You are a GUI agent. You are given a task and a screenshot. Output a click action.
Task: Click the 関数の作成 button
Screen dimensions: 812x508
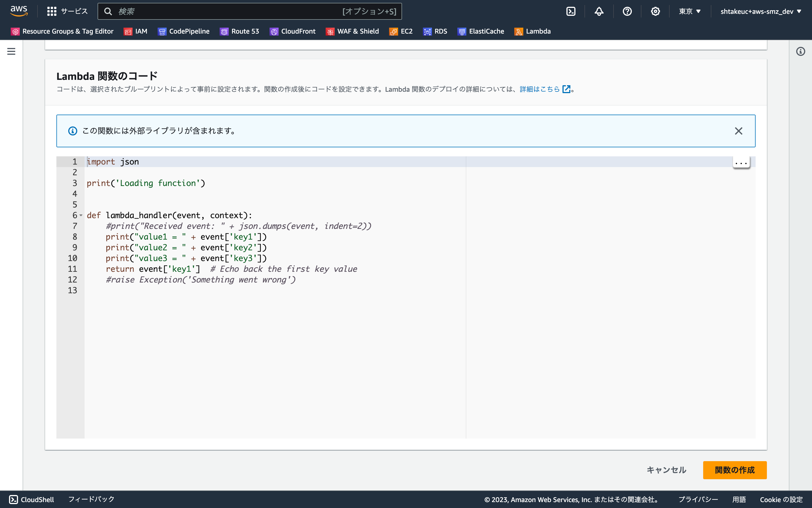(x=735, y=470)
